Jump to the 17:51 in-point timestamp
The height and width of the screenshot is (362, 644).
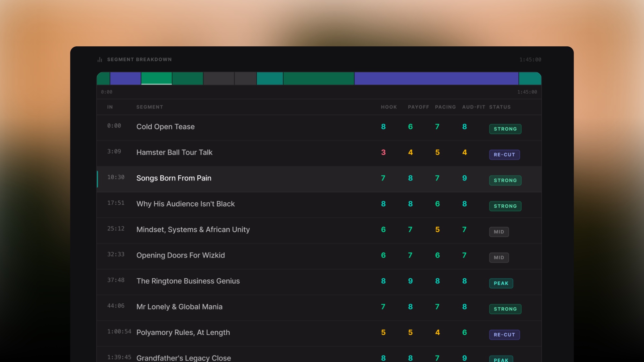[x=116, y=203]
